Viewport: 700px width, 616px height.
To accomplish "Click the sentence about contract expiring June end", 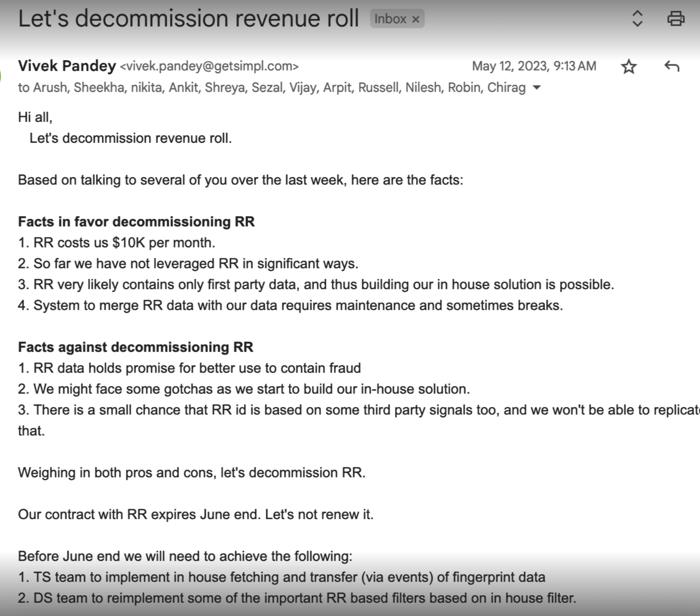I will (x=196, y=514).
